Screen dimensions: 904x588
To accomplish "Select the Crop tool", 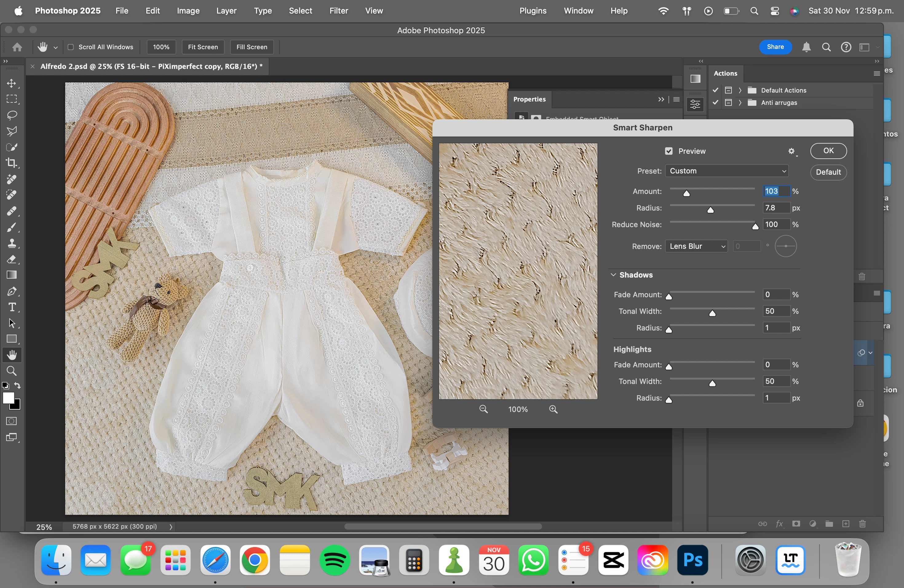I will tap(12, 163).
